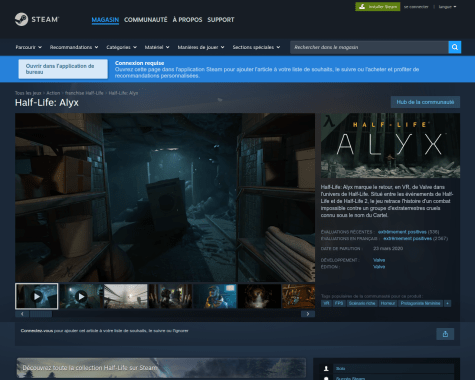Open the langue dropdown
This screenshot has height=380, width=475.
(447, 7)
